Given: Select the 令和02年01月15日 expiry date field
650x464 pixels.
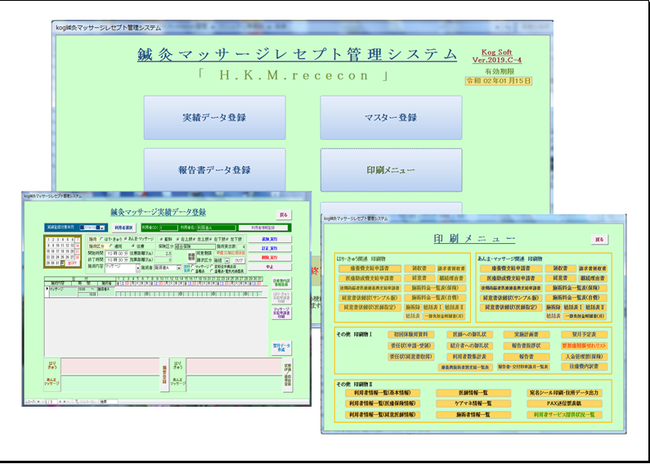Looking at the screenshot, I should pos(498,81).
